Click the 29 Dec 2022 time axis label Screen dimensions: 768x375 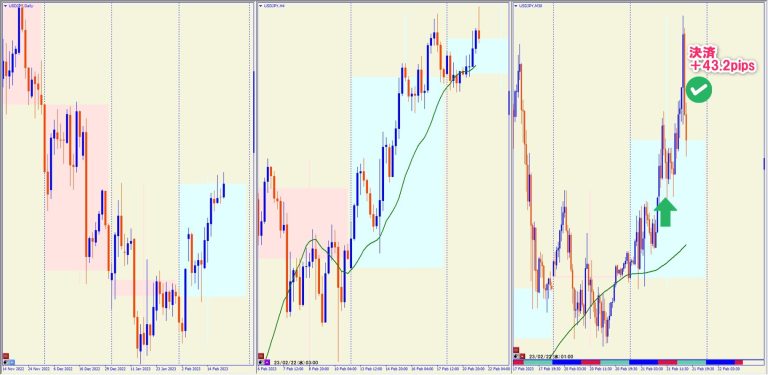tap(115, 369)
